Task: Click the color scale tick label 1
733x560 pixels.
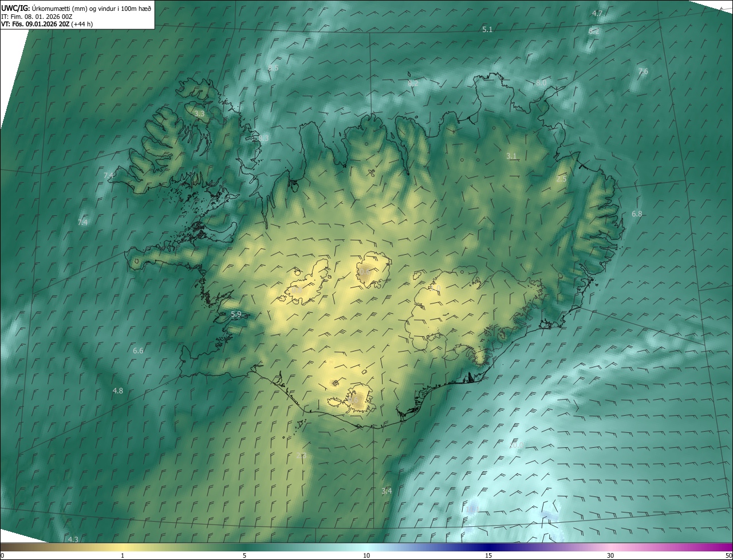Action: pyautogui.click(x=123, y=555)
